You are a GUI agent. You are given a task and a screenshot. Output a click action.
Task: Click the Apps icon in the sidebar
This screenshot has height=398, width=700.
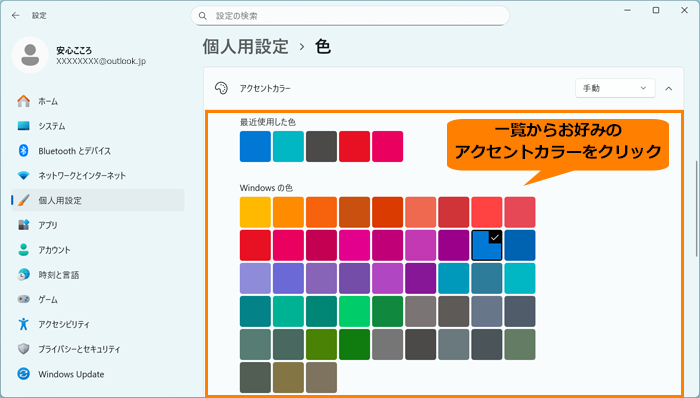pos(24,225)
